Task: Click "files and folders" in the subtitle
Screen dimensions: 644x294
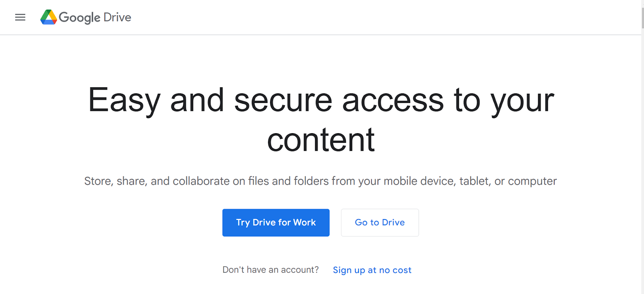Action: click(288, 181)
